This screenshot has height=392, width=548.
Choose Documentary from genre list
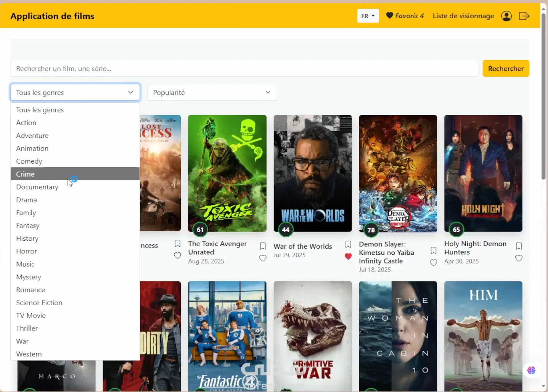pyautogui.click(x=75, y=187)
